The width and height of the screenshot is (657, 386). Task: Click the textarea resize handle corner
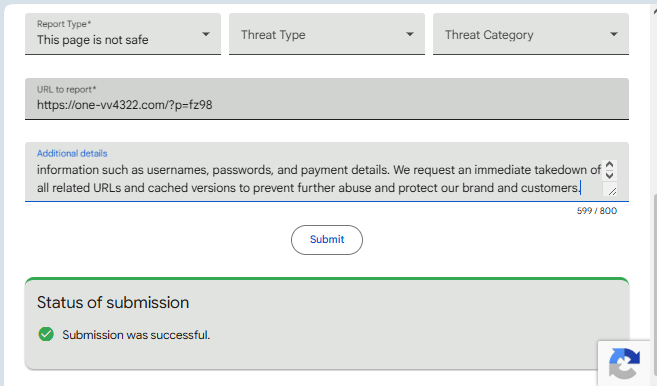(x=612, y=191)
